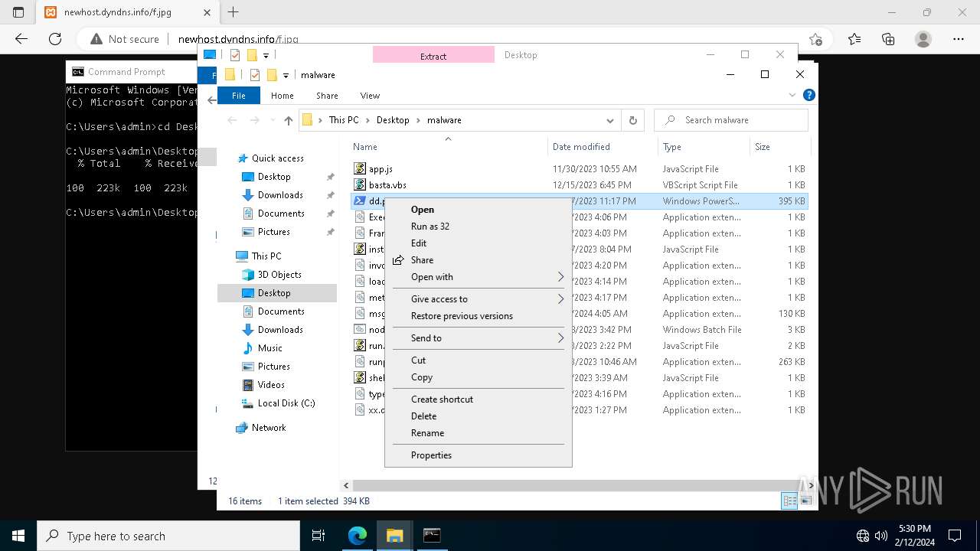The image size is (980, 551).
Task: Choose Restore previous versions
Action: coord(479,316)
